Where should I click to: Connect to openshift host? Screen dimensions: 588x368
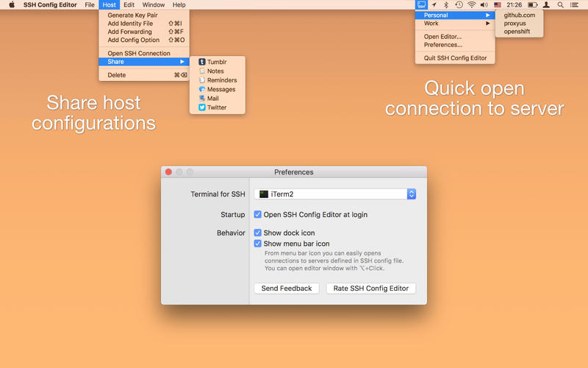(519, 32)
